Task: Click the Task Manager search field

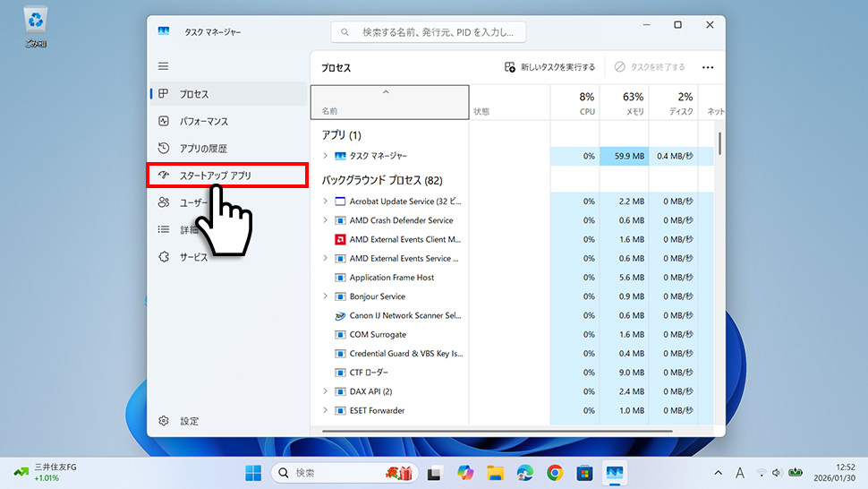Action: click(x=429, y=32)
